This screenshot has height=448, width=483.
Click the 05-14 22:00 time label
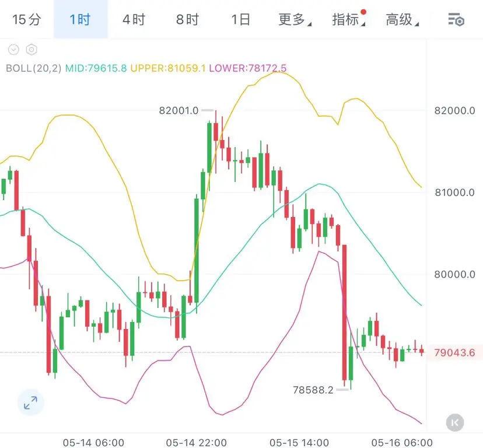196,443
